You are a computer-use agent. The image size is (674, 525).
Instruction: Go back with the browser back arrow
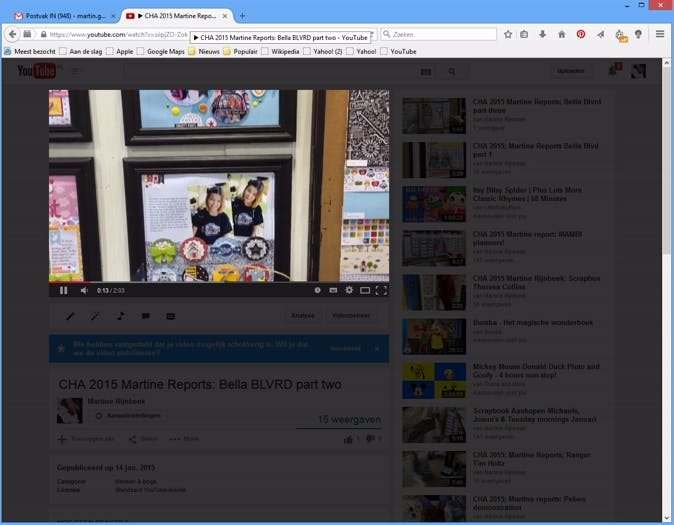click(12, 34)
